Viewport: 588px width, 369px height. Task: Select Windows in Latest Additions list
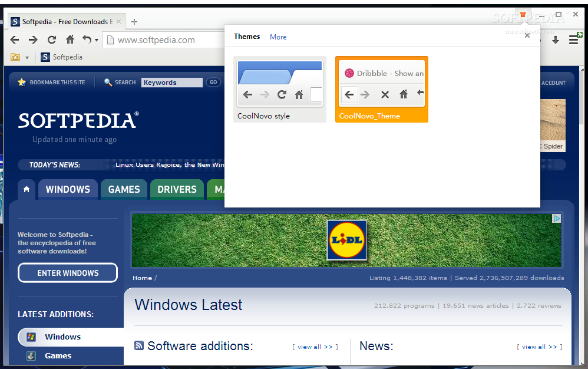click(x=71, y=337)
